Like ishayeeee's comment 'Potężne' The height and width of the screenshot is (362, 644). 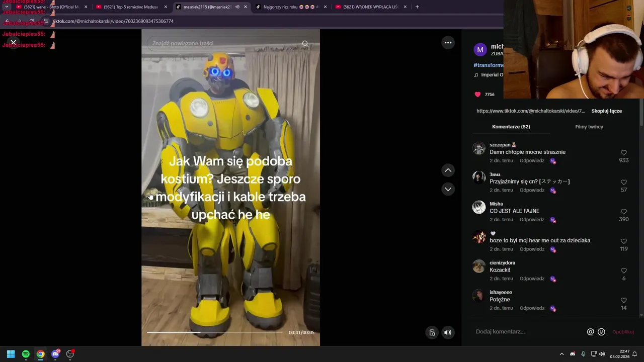[623, 301]
